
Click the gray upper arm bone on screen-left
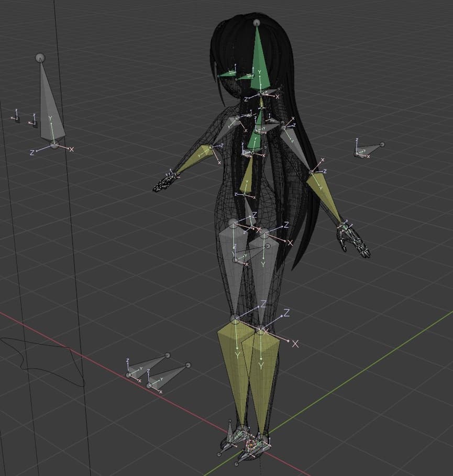coord(226,128)
